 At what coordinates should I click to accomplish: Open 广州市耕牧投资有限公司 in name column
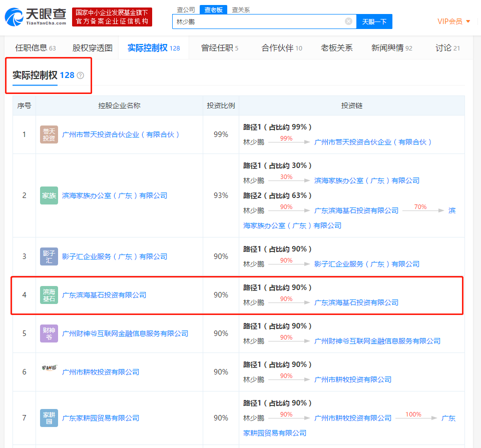[101, 372]
